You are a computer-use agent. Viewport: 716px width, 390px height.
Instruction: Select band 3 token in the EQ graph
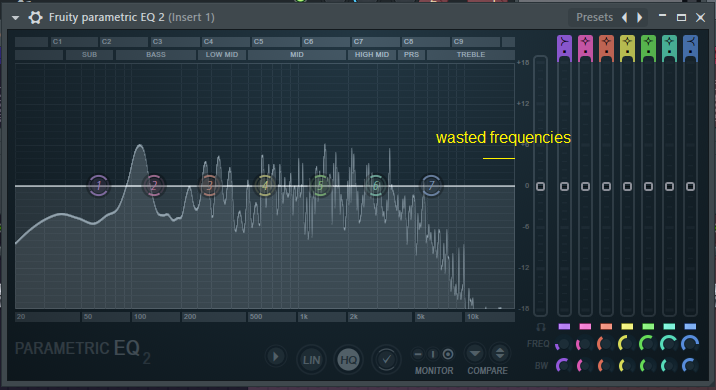tap(210, 185)
